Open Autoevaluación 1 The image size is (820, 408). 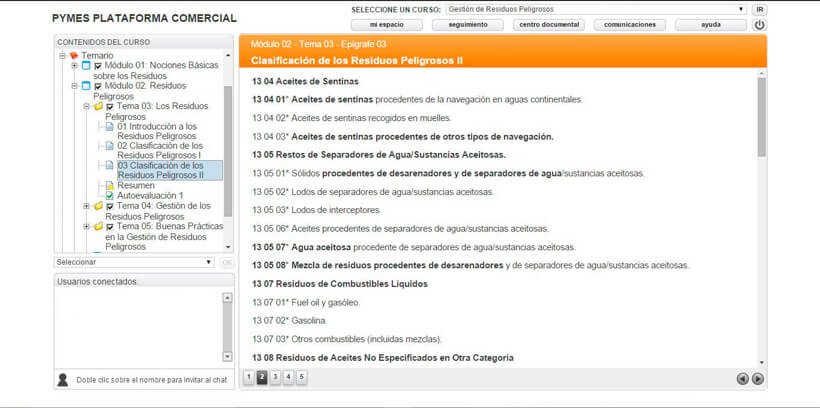point(150,196)
